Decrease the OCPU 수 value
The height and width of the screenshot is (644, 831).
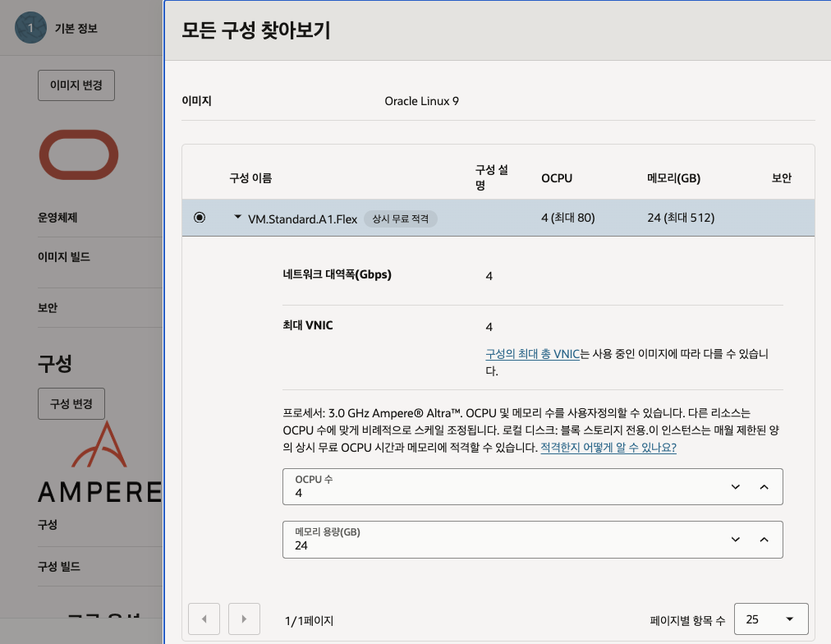coord(735,486)
